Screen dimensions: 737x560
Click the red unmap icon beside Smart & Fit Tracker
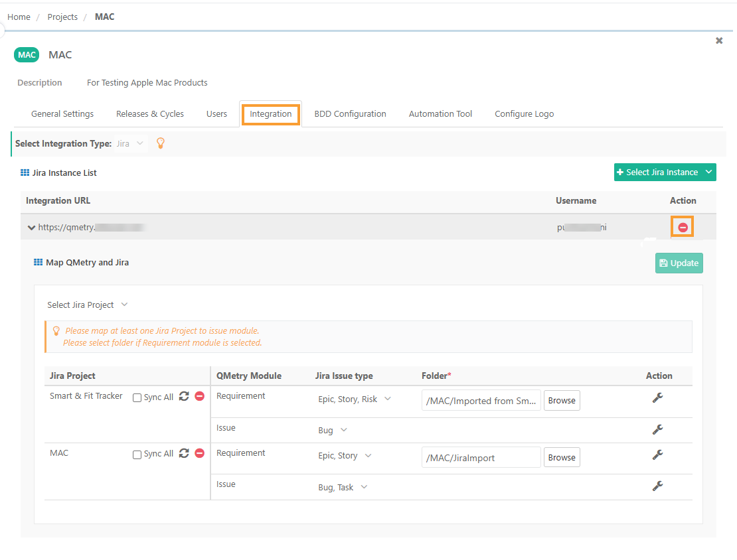tap(199, 397)
